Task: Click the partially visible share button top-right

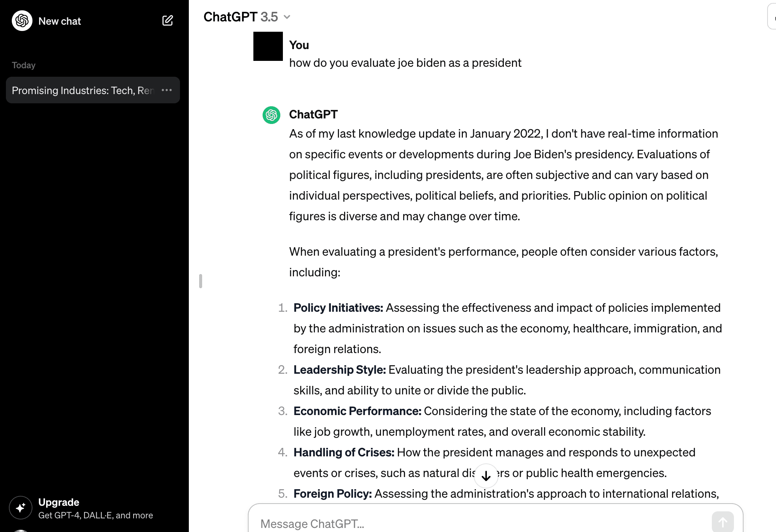Action: point(772,17)
